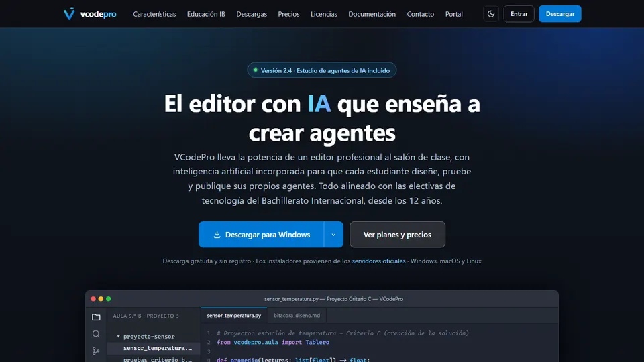Click the Entrar button
Viewport: 644px width, 362px height.
(519, 14)
